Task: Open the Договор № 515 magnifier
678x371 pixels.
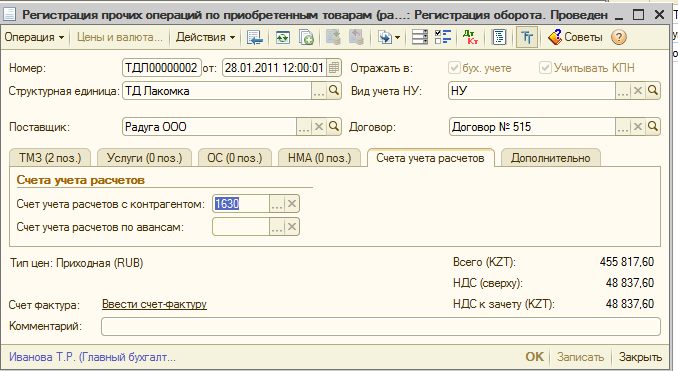Action: pyautogui.click(x=653, y=127)
